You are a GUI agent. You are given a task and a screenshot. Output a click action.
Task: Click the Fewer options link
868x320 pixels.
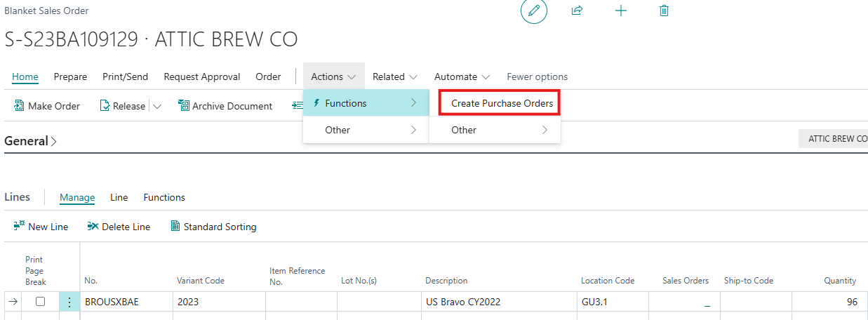point(538,76)
